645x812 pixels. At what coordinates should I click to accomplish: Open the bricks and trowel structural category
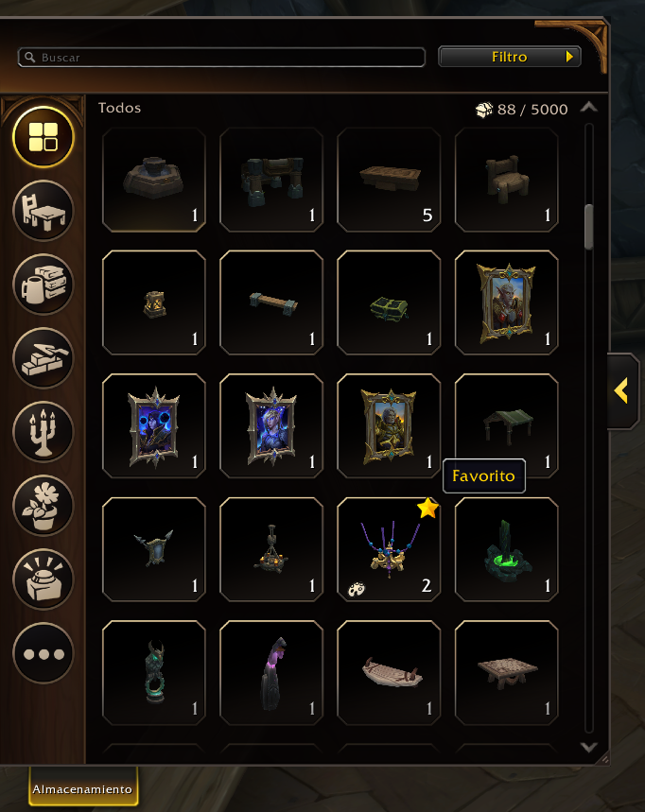pos(44,358)
